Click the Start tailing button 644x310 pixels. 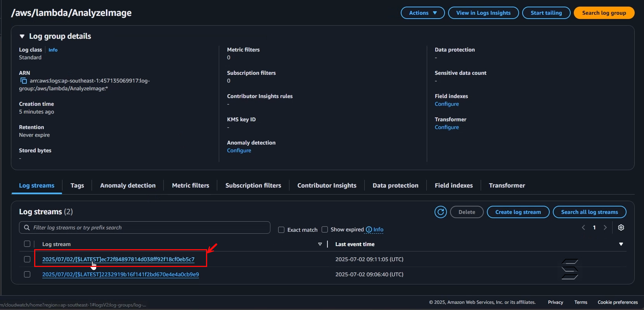click(546, 13)
